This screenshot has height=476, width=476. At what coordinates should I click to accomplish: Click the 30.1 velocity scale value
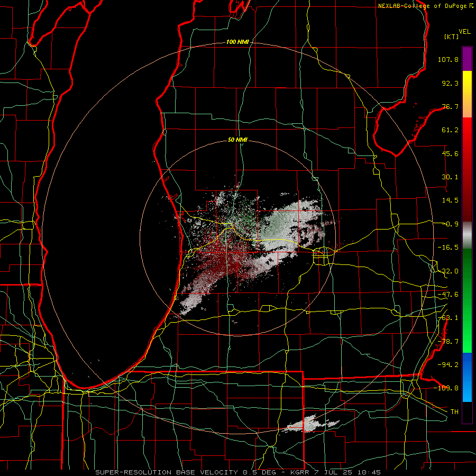(450, 177)
